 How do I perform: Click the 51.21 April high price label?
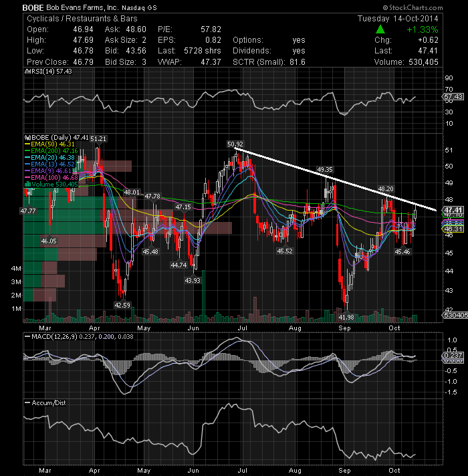tap(98, 139)
